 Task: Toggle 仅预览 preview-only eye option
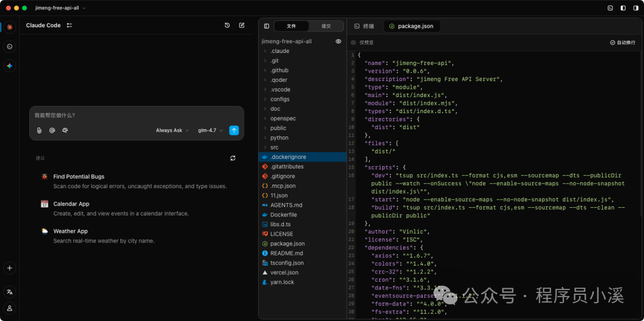coord(362,43)
